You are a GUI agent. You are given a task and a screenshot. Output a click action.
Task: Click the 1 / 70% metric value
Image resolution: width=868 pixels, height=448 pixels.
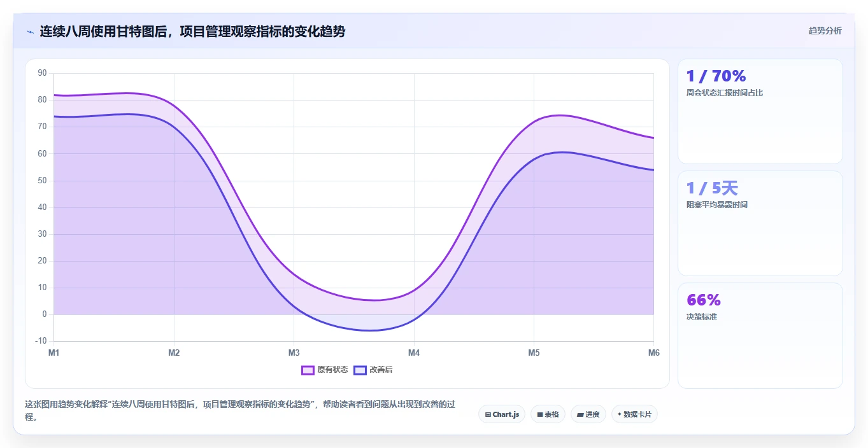pyautogui.click(x=716, y=76)
